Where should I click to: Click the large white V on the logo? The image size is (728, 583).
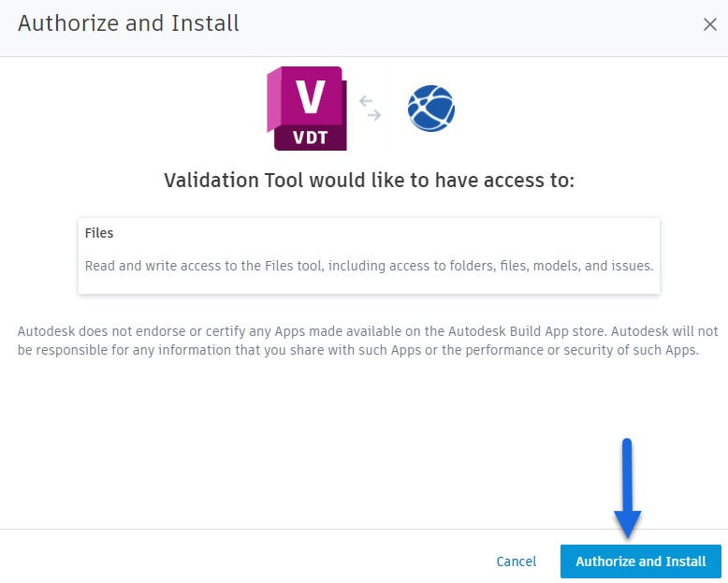309,95
